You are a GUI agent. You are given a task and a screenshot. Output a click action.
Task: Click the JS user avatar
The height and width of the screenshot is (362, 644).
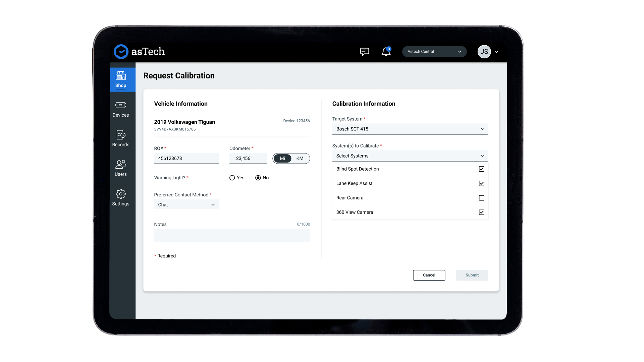[x=484, y=52]
